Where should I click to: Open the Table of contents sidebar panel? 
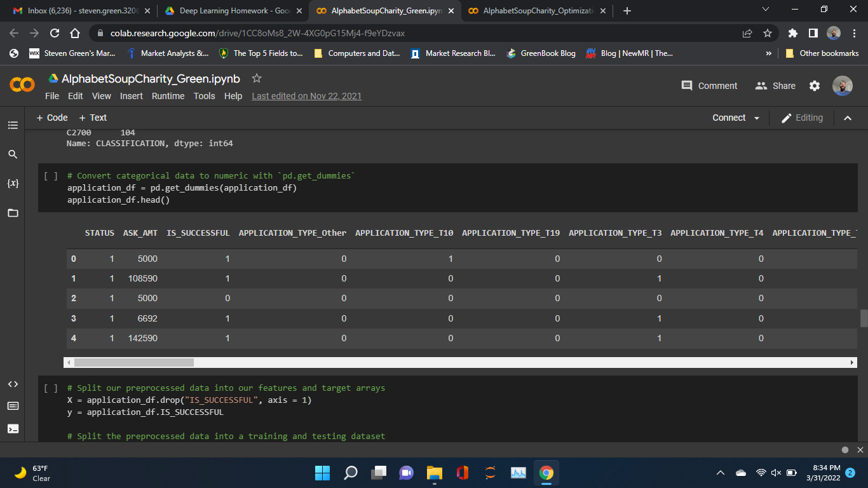click(x=13, y=125)
